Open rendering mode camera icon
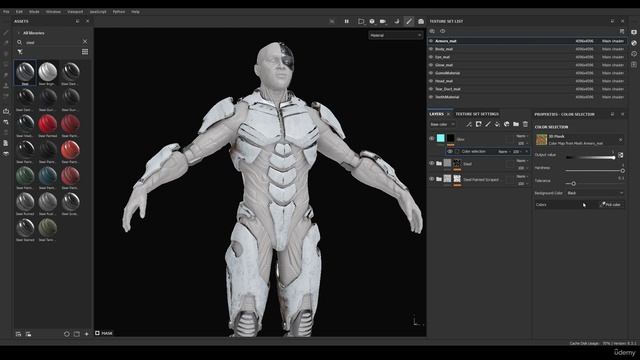This screenshot has width=640, height=360. (x=420, y=21)
